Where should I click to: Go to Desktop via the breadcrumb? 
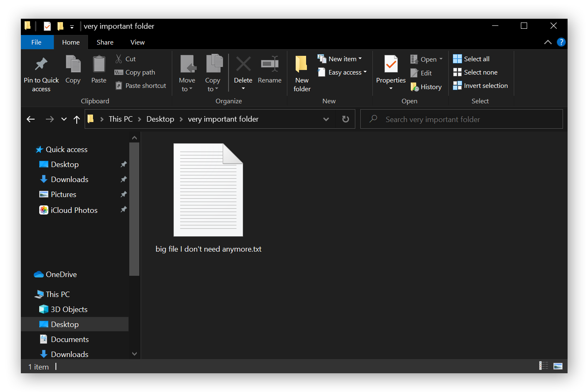[x=160, y=119]
